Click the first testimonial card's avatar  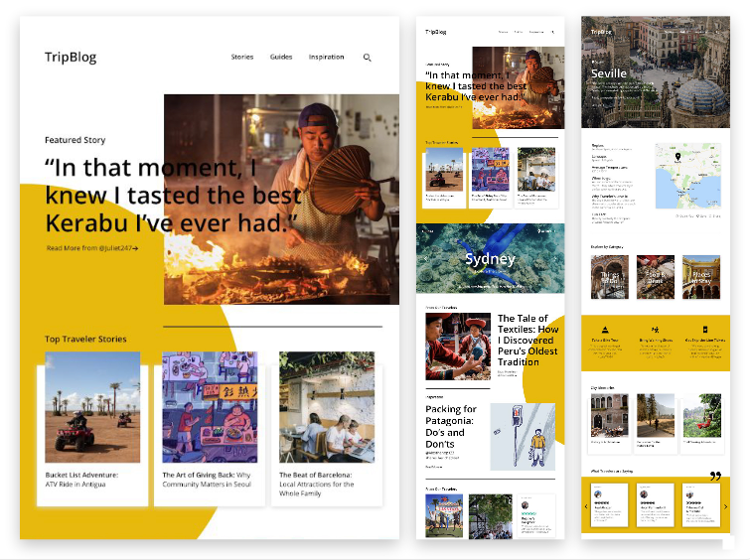[x=597, y=494]
